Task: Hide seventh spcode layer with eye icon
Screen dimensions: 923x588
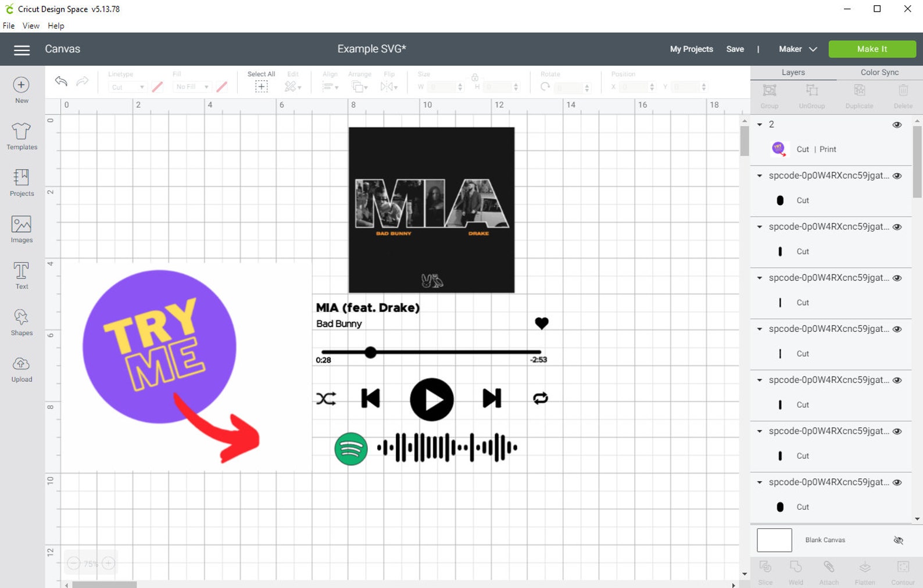Action: pyautogui.click(x=897, y=483)
